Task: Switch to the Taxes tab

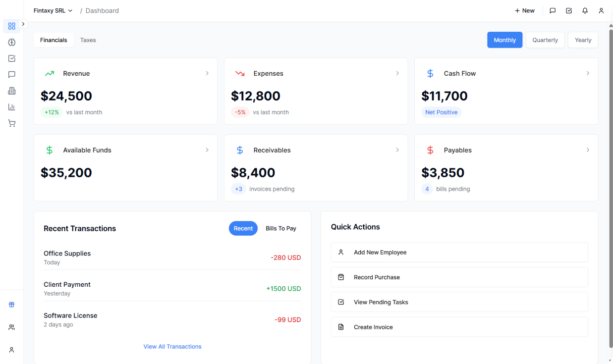Action: coord(88,40)
